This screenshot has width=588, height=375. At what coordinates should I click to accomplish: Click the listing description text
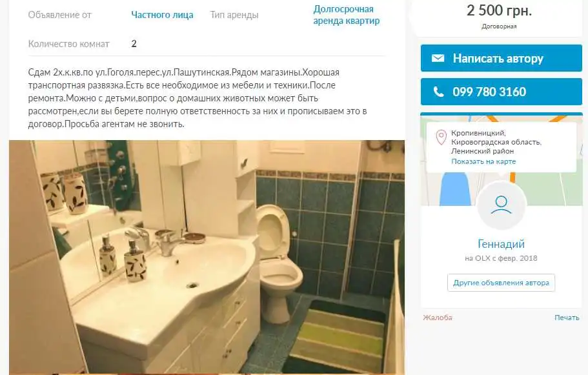pyautogui.click(x=198, y=98)
